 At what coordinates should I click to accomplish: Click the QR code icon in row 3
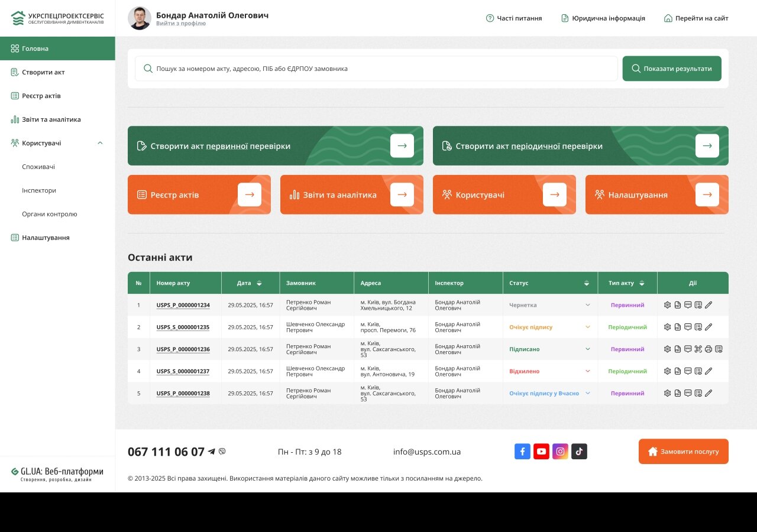point(698,349)
